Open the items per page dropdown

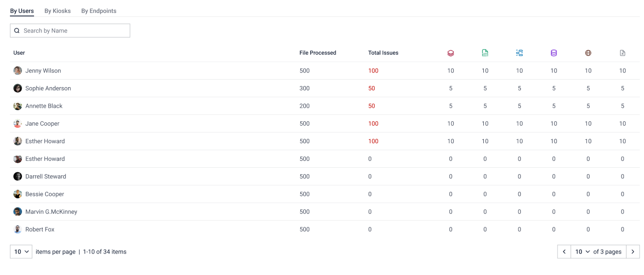21,251
